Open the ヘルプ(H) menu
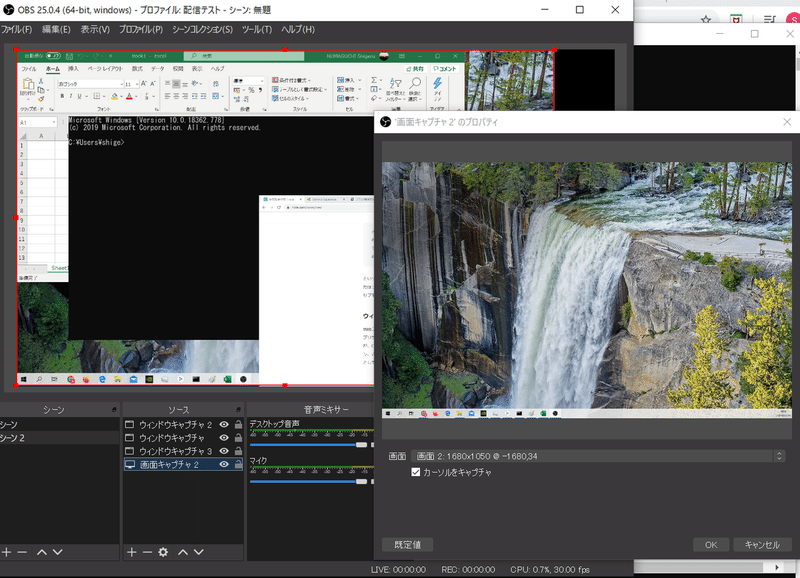Image resolution: width=800 pixels, height=578 pixels. coord(298,30)
